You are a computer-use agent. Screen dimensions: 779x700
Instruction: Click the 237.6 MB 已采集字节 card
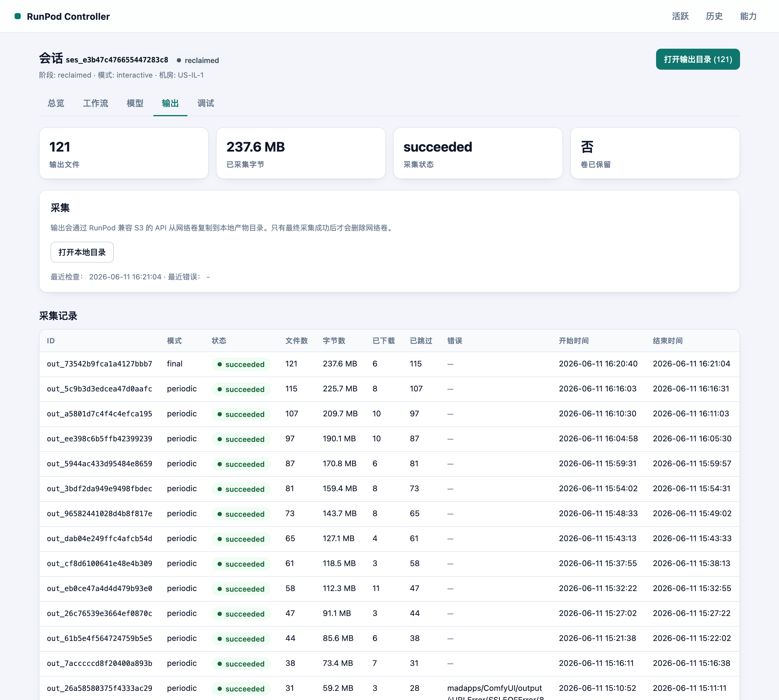301,153
